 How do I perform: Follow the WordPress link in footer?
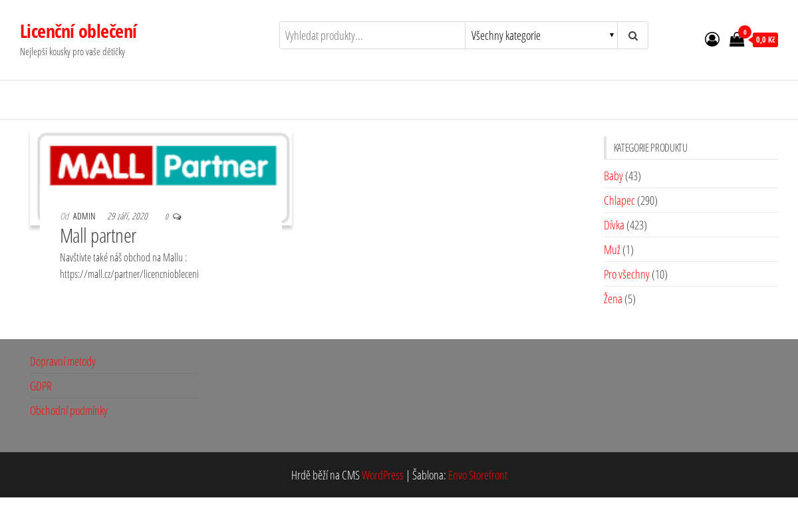click(382, 475)
